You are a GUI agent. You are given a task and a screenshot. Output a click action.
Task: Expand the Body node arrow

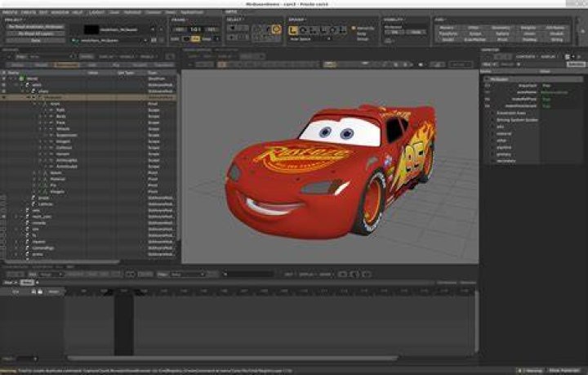point(41,116)
